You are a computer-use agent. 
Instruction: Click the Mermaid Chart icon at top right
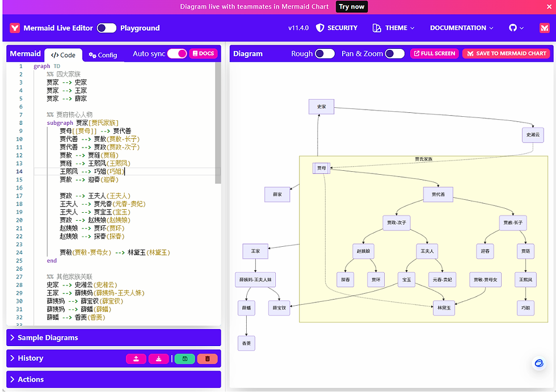click(x=544, y=28)
